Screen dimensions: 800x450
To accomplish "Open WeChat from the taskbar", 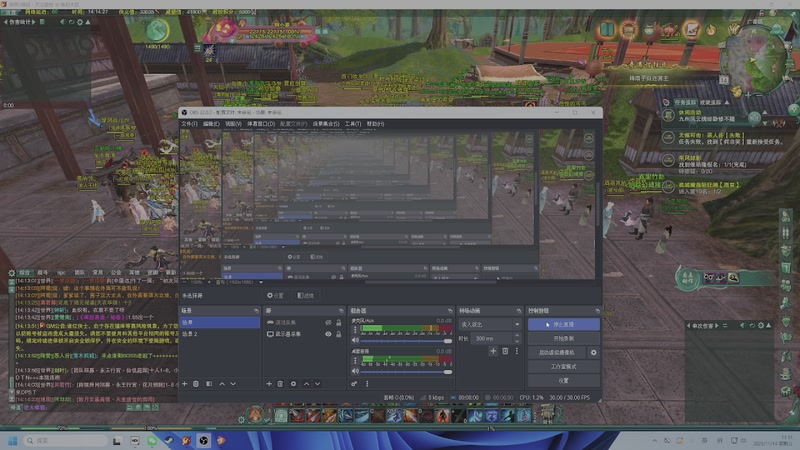I will click(x=152, y=441).
